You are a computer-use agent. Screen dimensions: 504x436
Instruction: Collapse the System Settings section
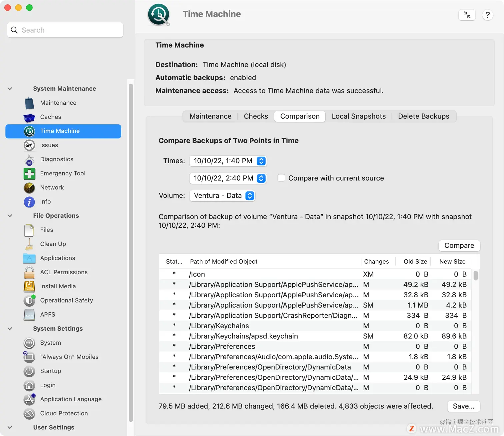[x=10, y=329]
